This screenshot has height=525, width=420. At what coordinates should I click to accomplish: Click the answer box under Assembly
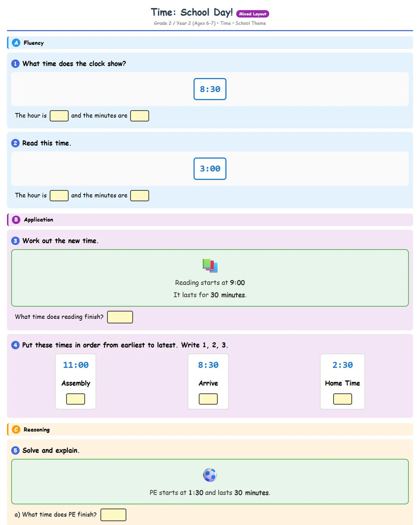click(x=76, y=399)
